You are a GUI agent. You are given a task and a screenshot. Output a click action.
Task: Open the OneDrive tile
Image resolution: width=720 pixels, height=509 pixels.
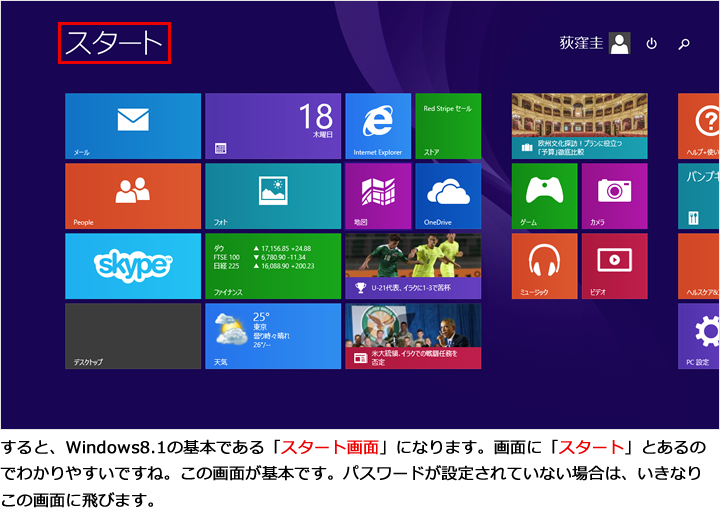coord(448,196)
